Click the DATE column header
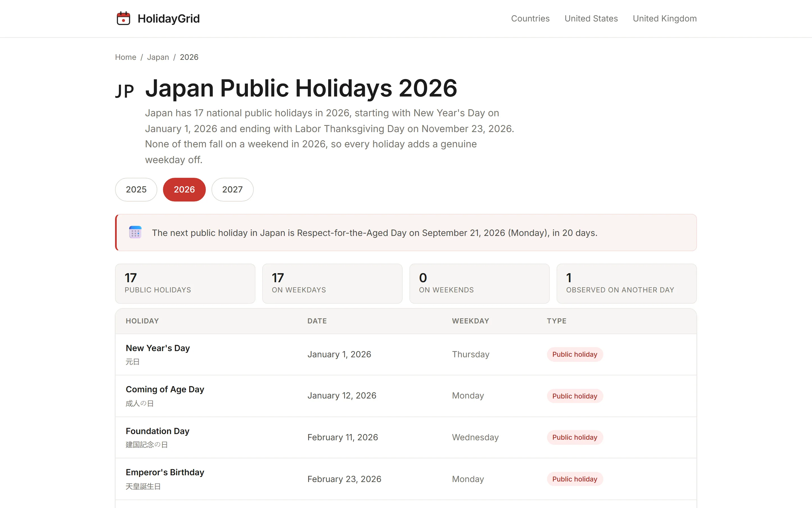Viewport: 812px width, 508px height. click(317, 321)
